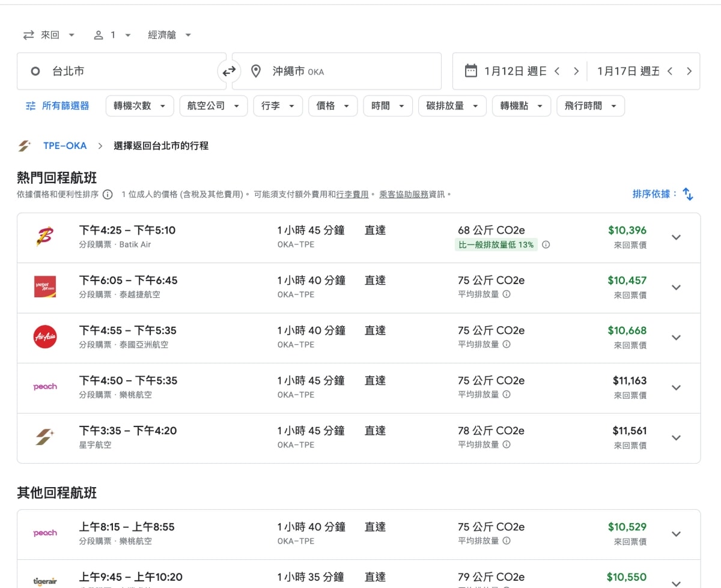721x588 pixels.
Task: Open the calendar icon for departure date
Action: tap(471, 71)
